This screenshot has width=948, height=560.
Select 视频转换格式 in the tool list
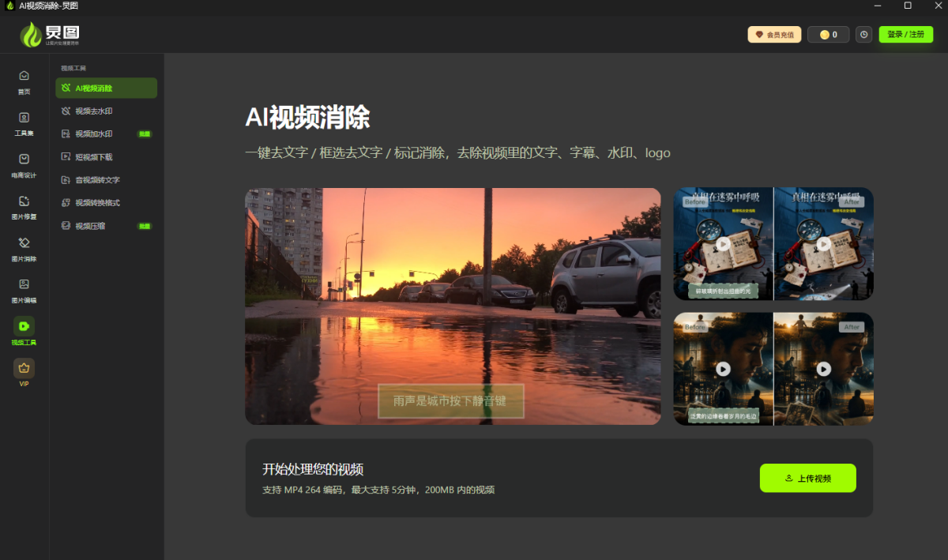pos(106,203)
